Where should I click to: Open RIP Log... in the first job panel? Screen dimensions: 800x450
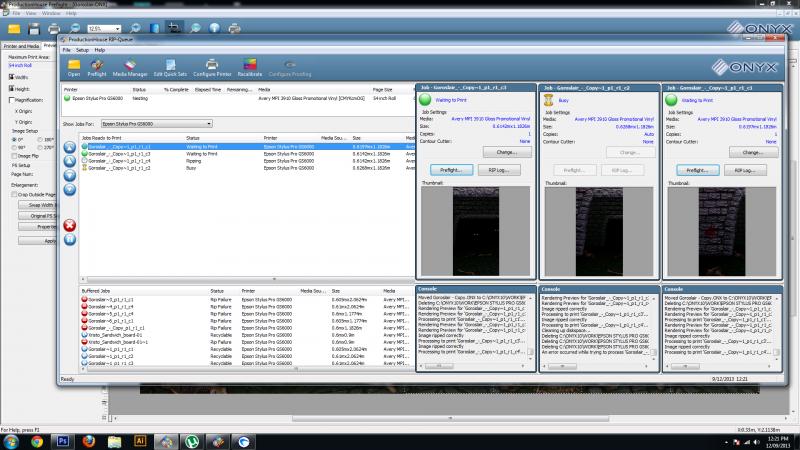[x=498, y=170]
